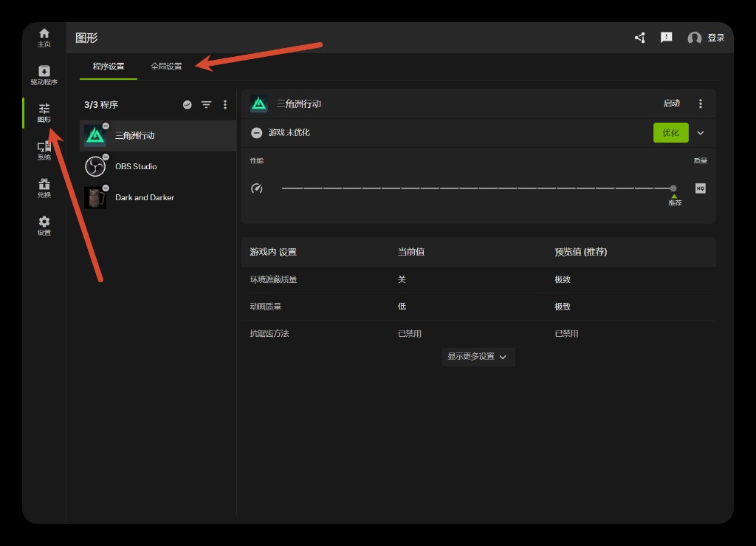
Task: Open the three-dot menu beside 启动
Action: [x=701, y=103]
